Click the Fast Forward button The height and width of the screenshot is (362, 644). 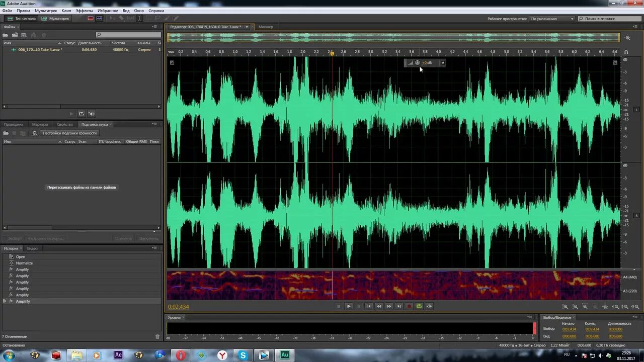389,306
